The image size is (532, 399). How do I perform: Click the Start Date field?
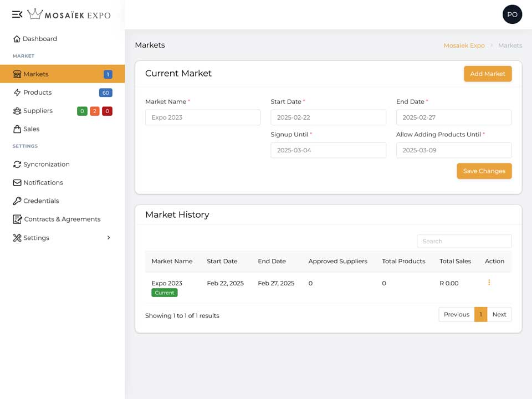pyautogui.click(x=328, y=117)
